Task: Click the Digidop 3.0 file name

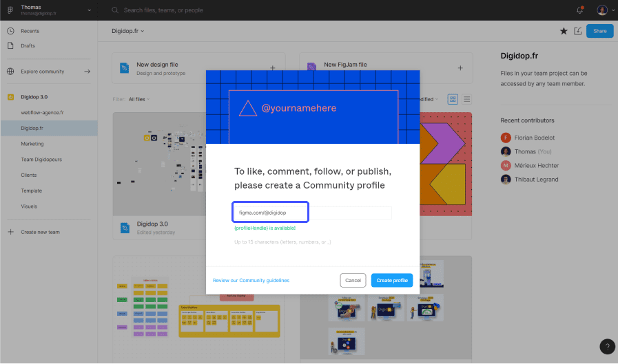Action: [152, 224]
